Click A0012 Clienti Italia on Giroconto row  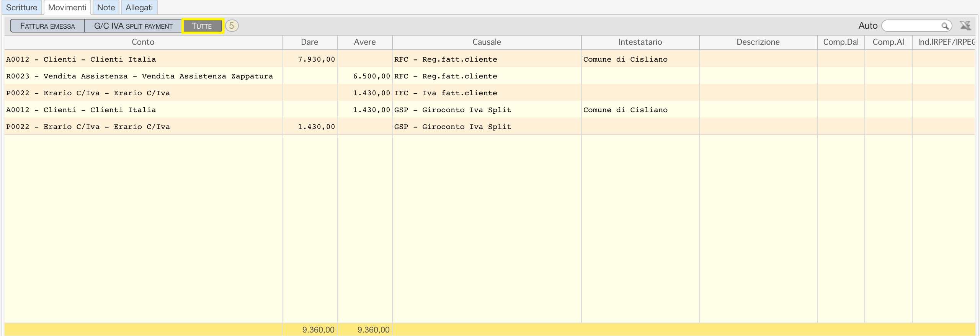[x=81, y=110]
